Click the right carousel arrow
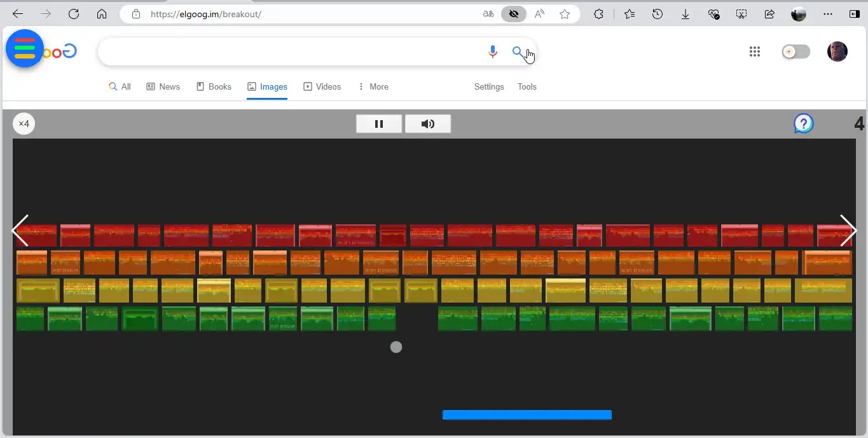 [848, 230]
